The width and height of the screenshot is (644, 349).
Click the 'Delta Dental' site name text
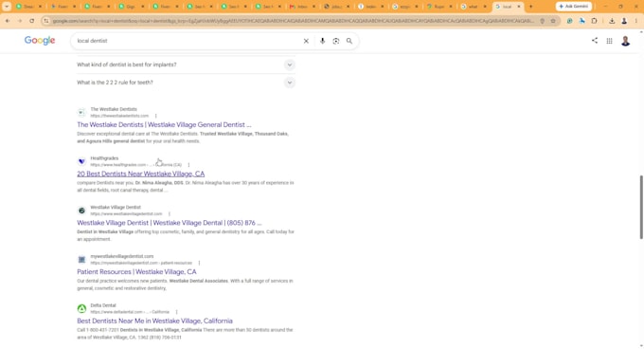pos(103,305)
